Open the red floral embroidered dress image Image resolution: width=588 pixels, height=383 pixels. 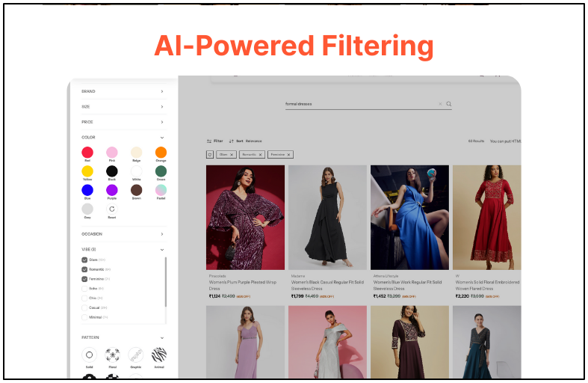point(486,218)
